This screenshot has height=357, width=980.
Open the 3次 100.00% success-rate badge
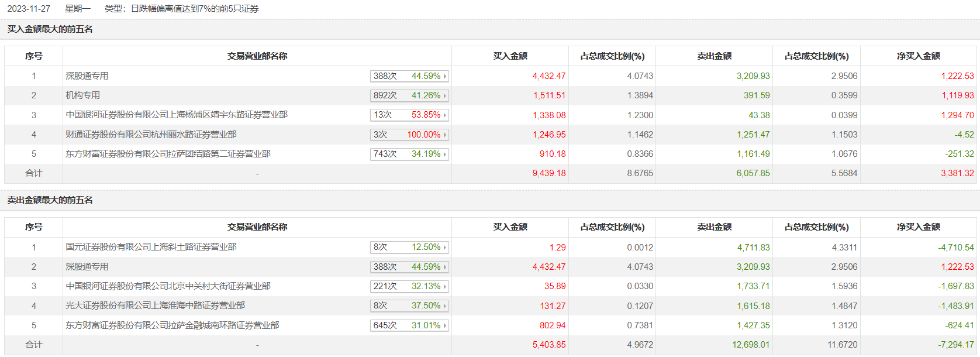tap(409, 135)
